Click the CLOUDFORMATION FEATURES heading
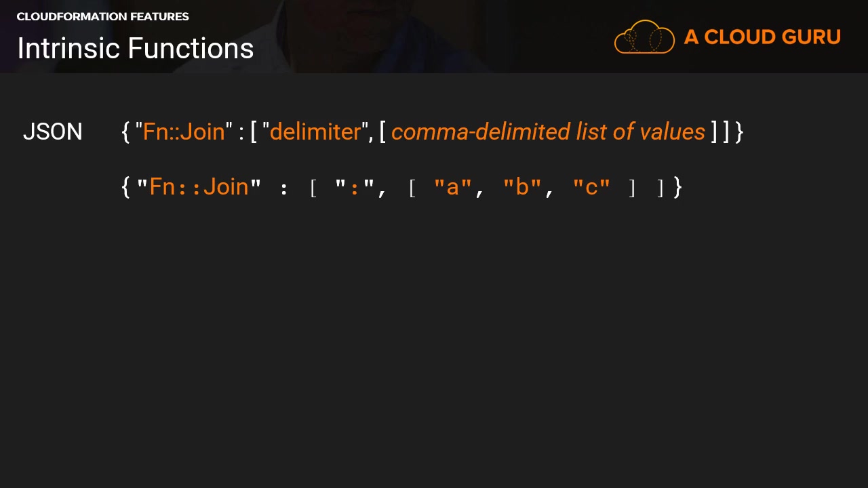 (102, 16)
